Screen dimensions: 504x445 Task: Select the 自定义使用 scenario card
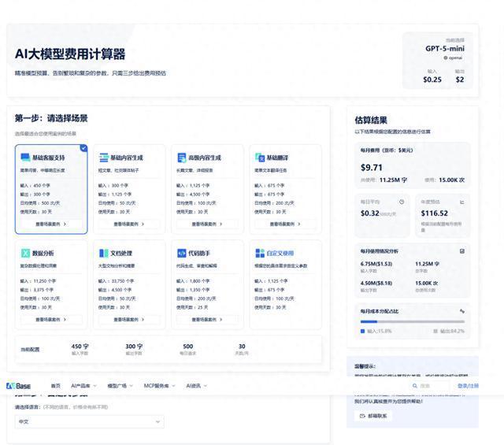(285, 284)
